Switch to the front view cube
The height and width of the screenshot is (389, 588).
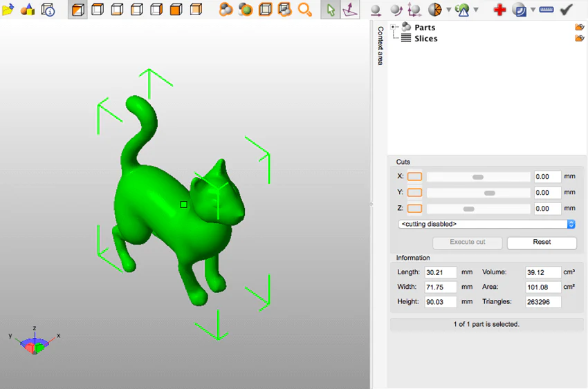point(176,10)
